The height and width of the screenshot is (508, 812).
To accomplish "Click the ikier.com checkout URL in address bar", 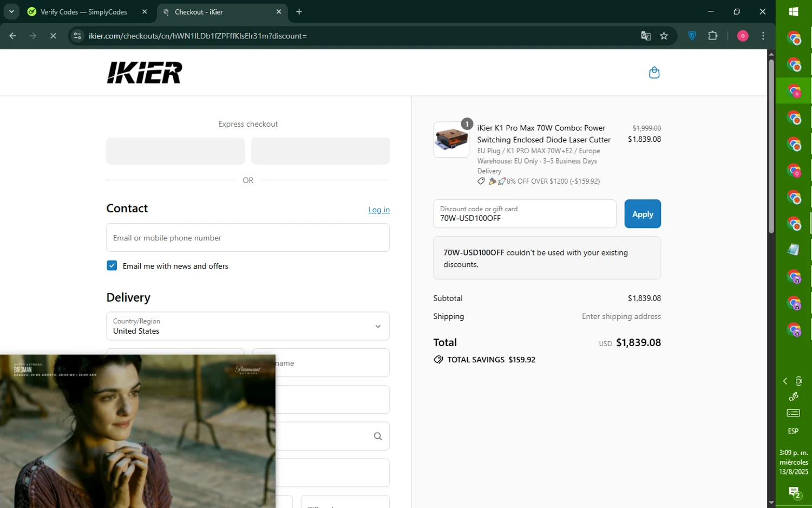I will (198, 36).
